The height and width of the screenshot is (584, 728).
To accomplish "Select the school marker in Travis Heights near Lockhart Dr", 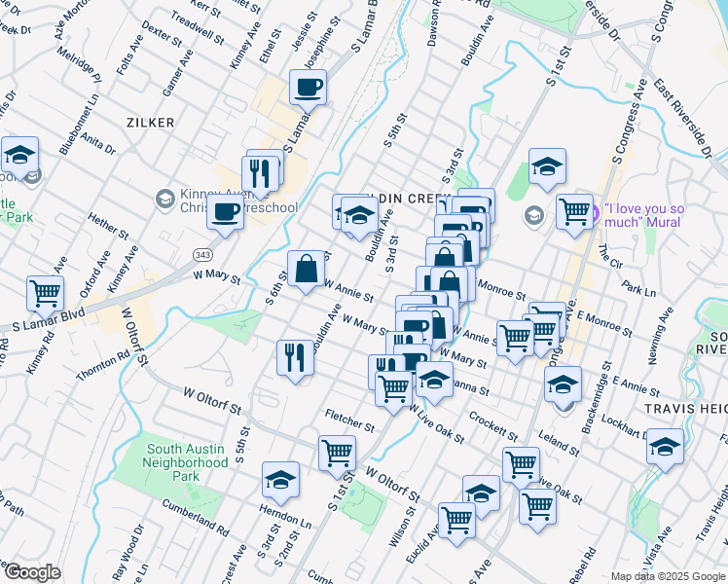I will click(665, 448).
